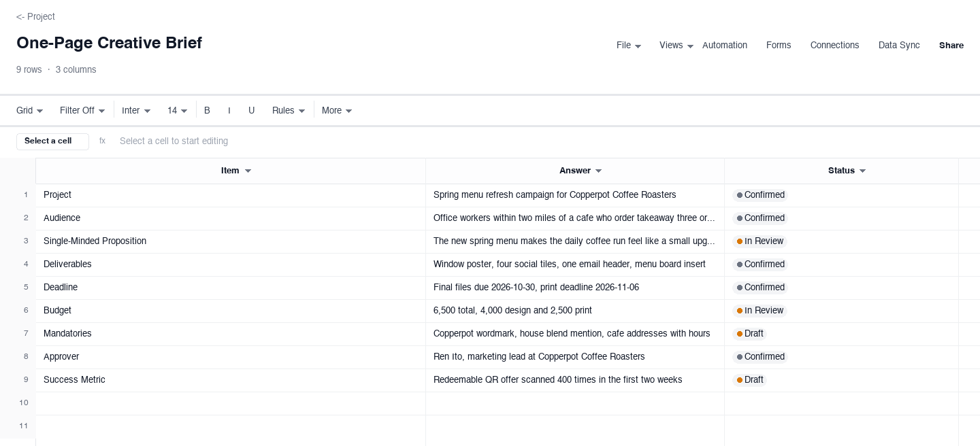Select row header 5
This screenshot has height=446, width=980.
(x=18, y=288)
